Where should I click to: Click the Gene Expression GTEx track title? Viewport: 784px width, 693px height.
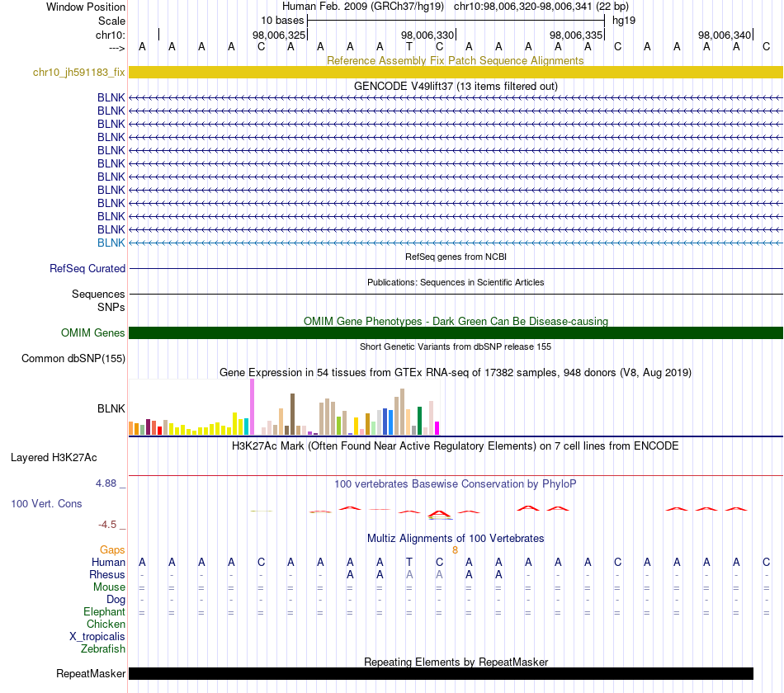pos(456,373)
